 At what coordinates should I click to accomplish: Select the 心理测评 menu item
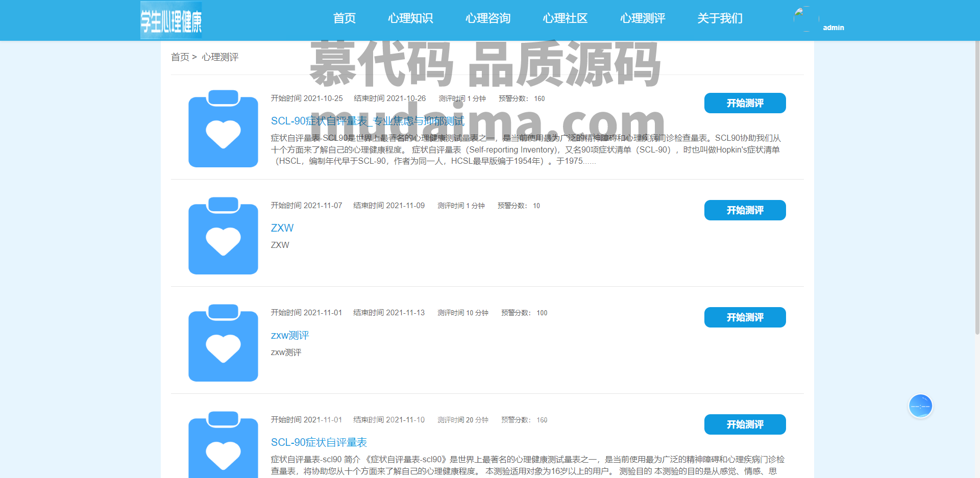pyautogui.click(x=643, y=18)
